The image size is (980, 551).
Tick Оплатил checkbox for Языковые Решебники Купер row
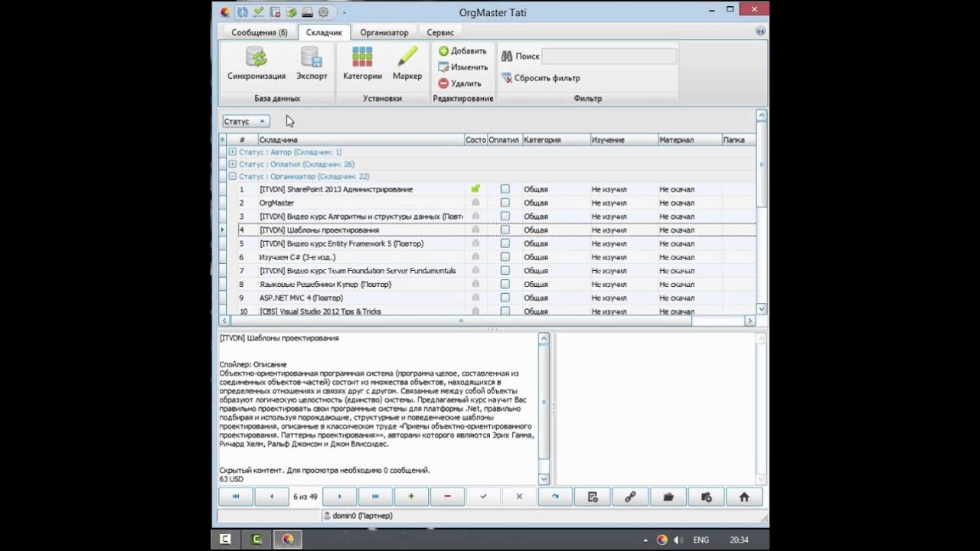[x=505, y=284]
